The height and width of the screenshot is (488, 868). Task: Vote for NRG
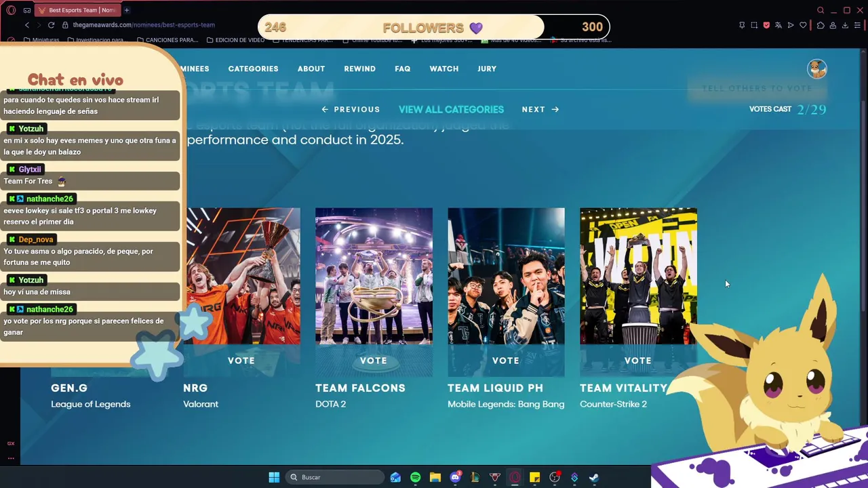coord(241,361)
